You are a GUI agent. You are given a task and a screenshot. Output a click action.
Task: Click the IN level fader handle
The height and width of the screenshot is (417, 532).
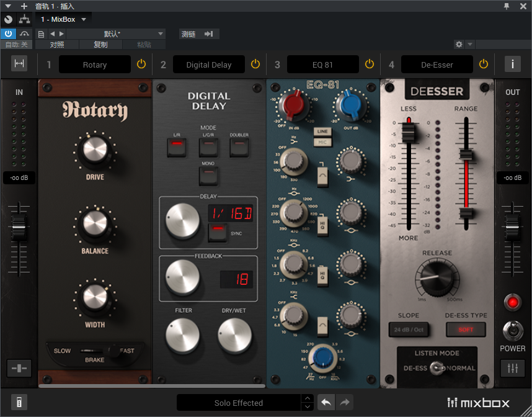19,227
